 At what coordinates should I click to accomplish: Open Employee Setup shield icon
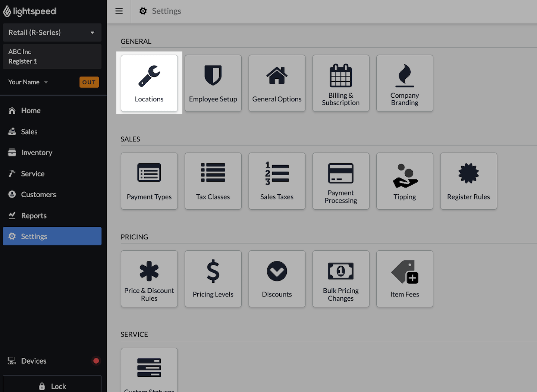click(x=213, y=75)
